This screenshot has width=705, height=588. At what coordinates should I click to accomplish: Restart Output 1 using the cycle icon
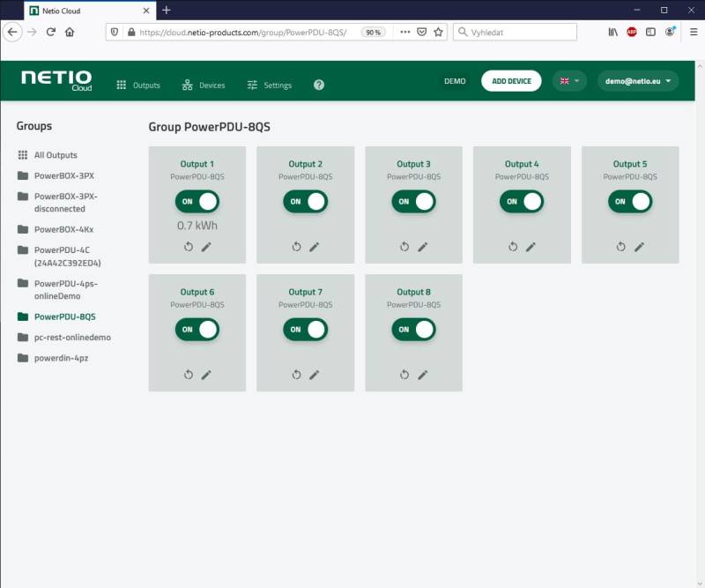(x=187, y=247)
